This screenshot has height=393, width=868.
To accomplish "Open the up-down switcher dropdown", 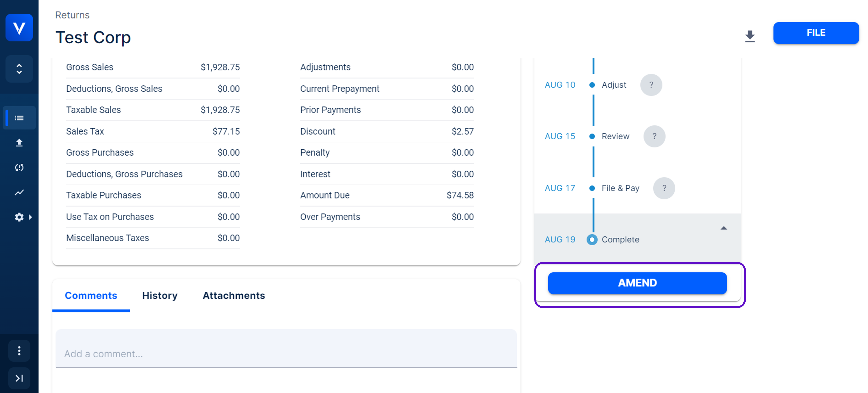I will pyautogui.click(x=19, y=69).
